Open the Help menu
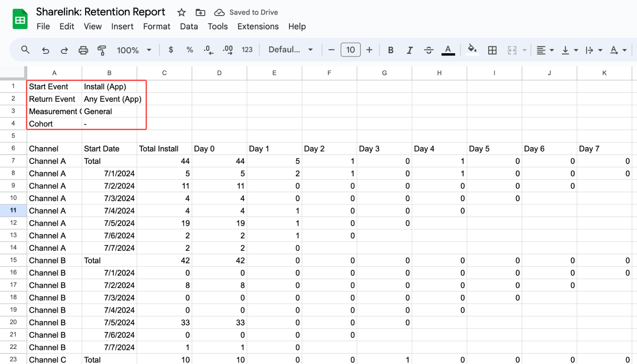 coord(297,26)
